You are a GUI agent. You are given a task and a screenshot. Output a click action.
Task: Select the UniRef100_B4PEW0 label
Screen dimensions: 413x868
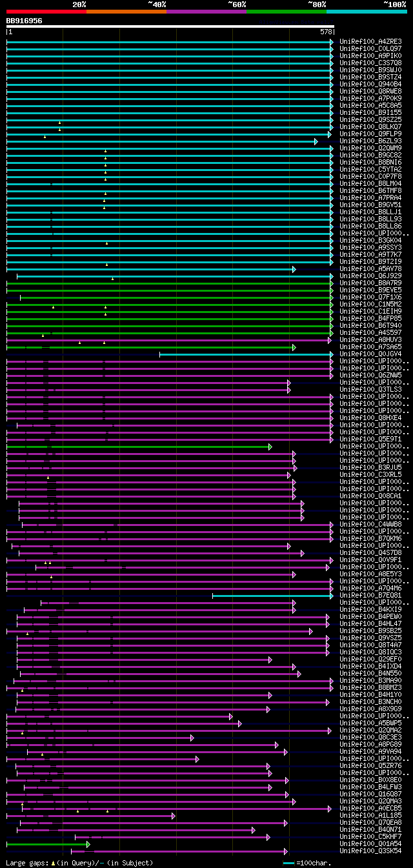point(370,616)
